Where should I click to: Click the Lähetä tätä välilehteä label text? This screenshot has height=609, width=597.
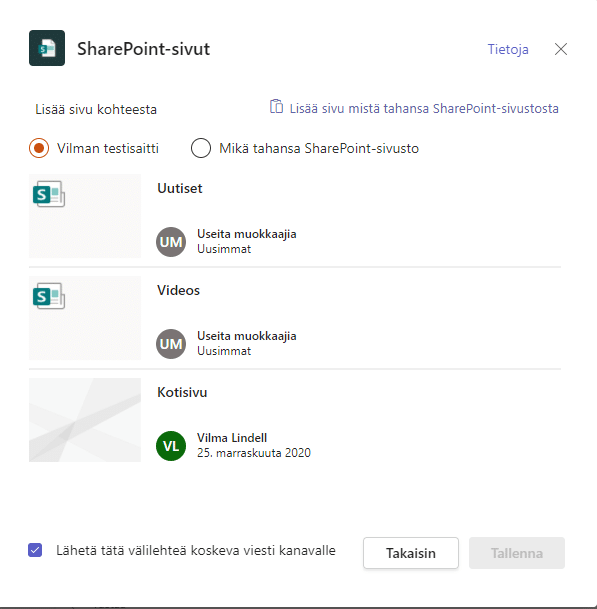point(196,550)
